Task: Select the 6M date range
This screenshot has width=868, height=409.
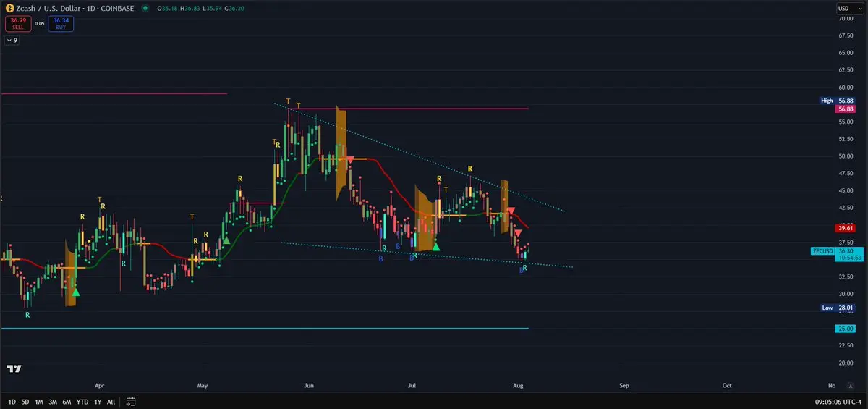Action: pos(67,401)
